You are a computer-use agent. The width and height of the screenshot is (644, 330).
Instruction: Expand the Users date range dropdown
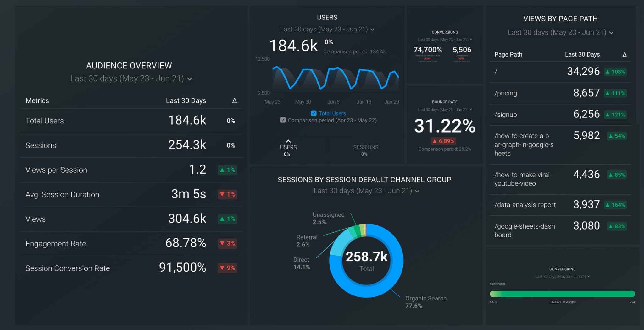click(372, 30)
